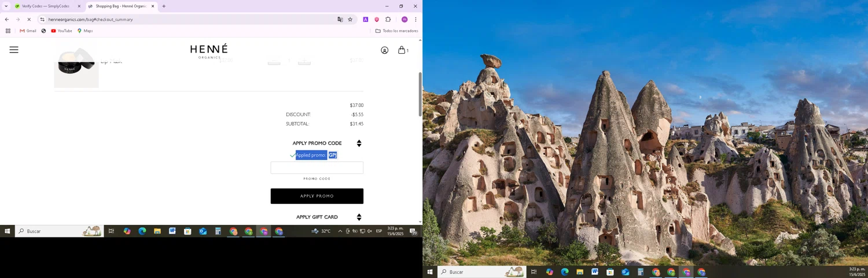Open Start menu in taskbar beneath browser
Image resolution: width=868 pixels, height=278 pixels.
pos(7,231)
